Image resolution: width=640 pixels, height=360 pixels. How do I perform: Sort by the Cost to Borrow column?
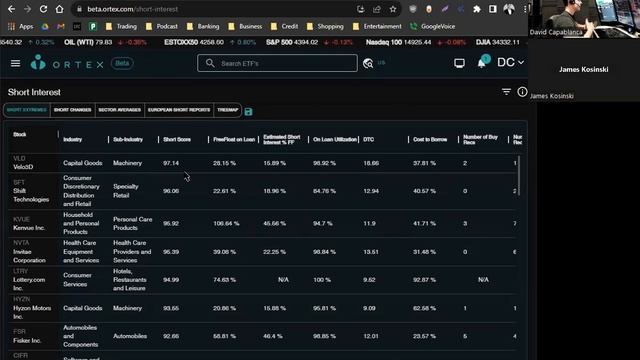pyautogui.click(x=430, y=140)
